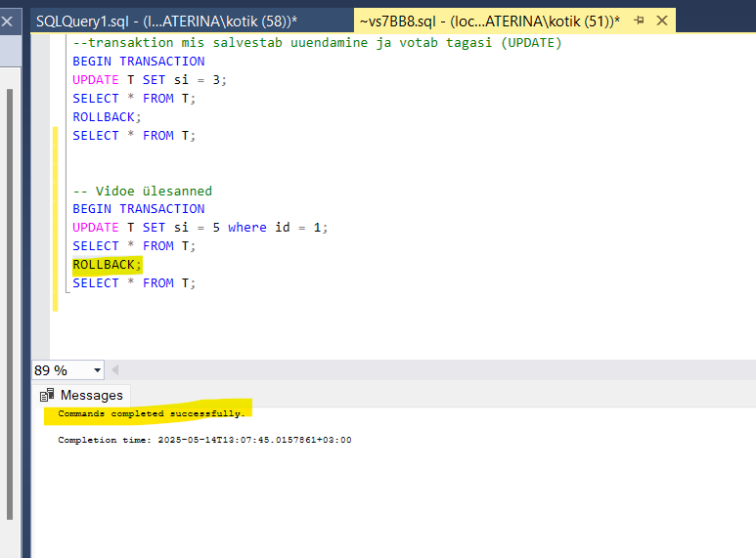The height and width of the screenshot is (558, 756).
Task: Open the Messages results tab
Action: click(x=81, y=395)
